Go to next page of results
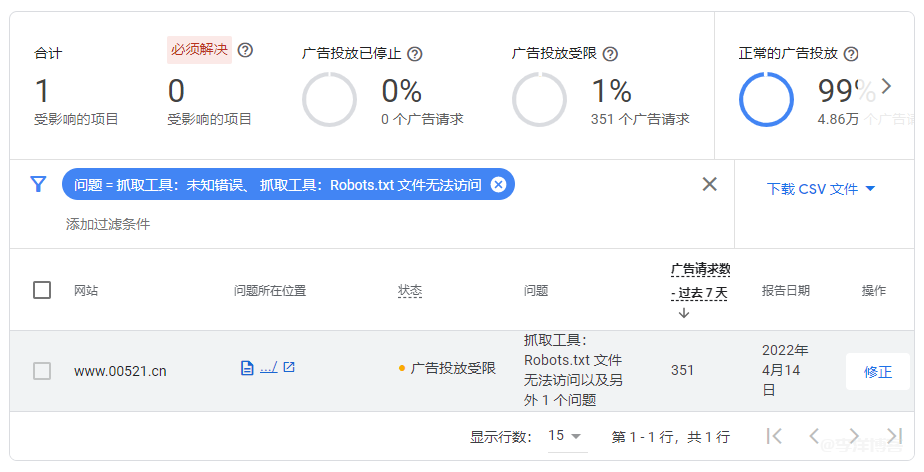Viewport: 924px width, 472px height. (853, 436)
